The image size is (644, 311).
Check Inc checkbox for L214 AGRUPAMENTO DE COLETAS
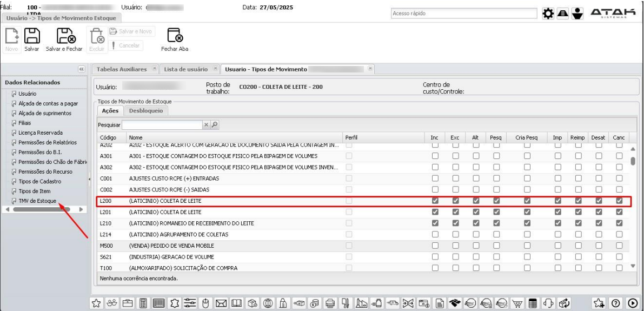435,234
